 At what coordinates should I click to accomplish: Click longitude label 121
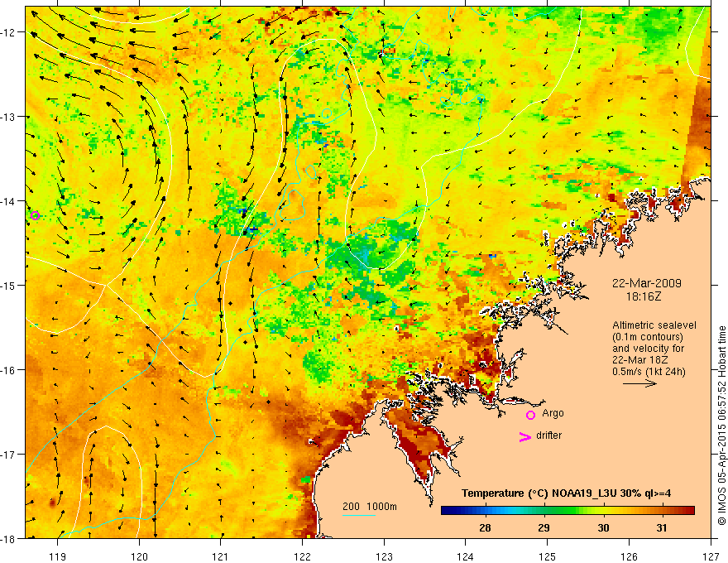[221, 556]
